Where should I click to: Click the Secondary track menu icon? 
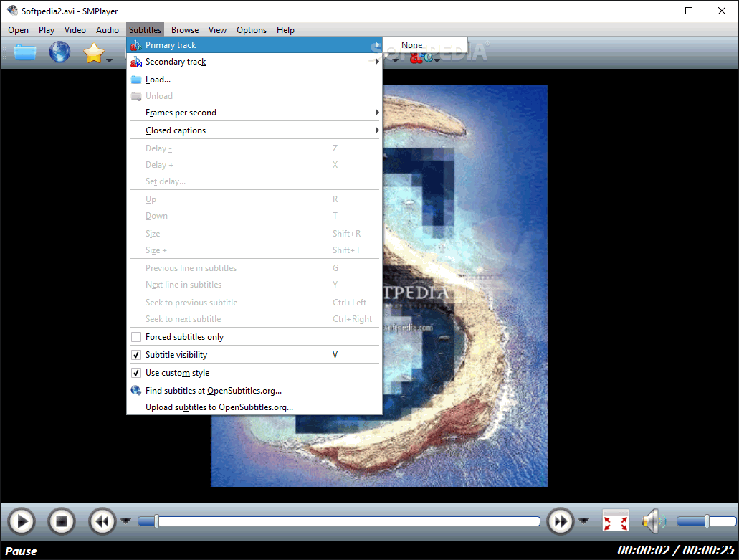tap(136, 62)
